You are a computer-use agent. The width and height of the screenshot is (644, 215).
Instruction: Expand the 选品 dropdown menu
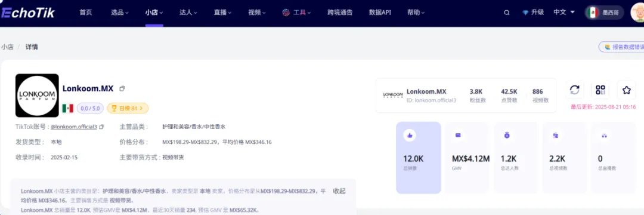pos(119,13)
